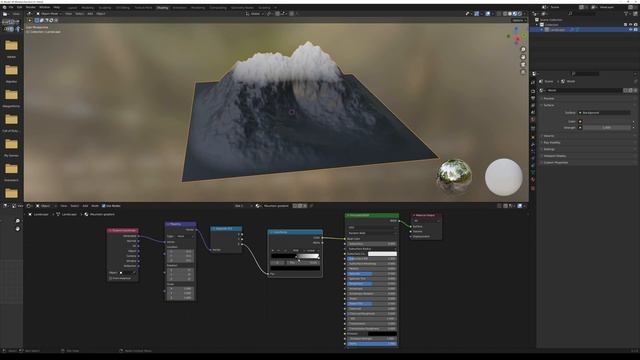Switch to the Compositing workspace tab
The image size is (640, 360).
click(x=218, y=7)
